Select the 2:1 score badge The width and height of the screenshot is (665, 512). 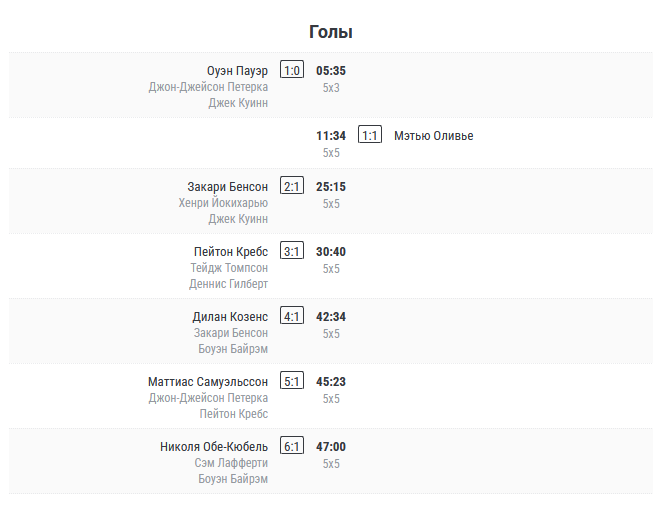pos(292,187)
